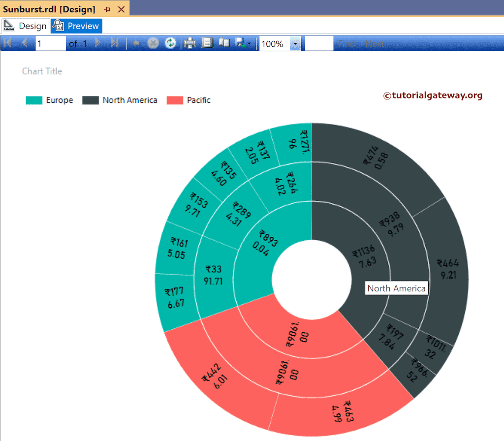
Task: Click the Export report icon
Action: 241,43
